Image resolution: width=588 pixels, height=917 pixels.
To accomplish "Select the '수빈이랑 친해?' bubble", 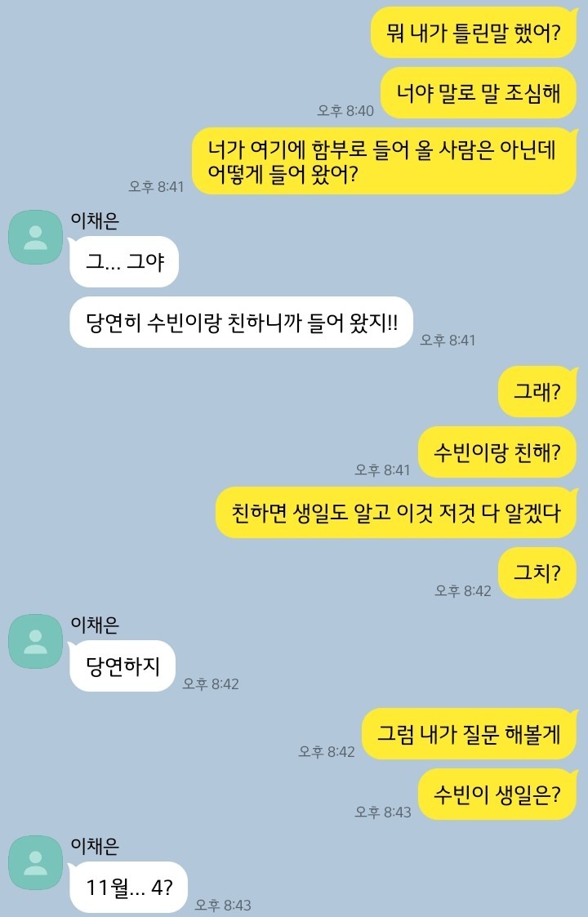I will (498, 452).
